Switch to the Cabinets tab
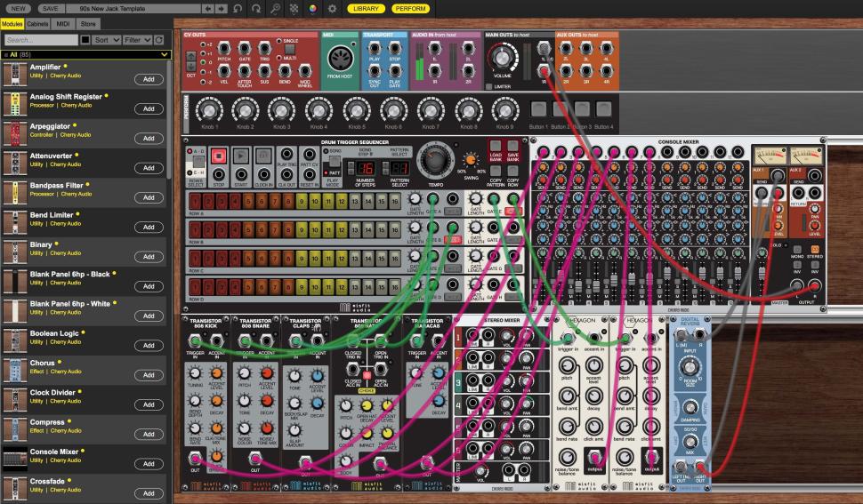The image size is (863, 504). 37,24
